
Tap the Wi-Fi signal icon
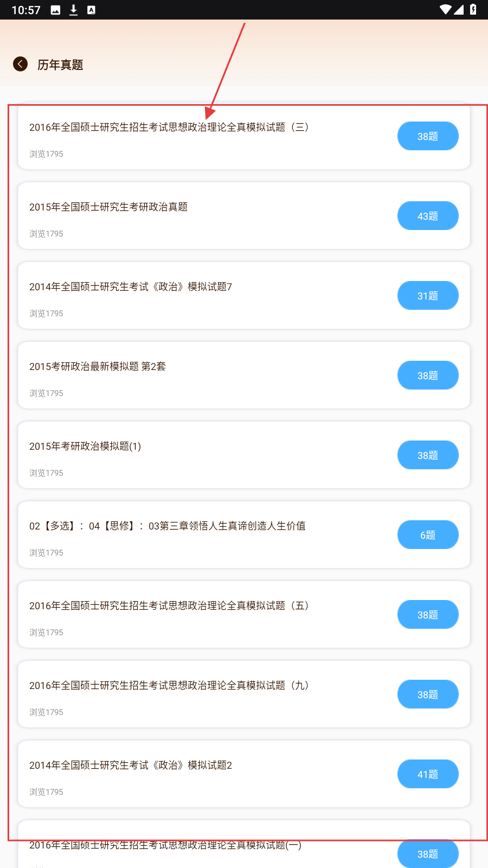click(x=445, y=9)
